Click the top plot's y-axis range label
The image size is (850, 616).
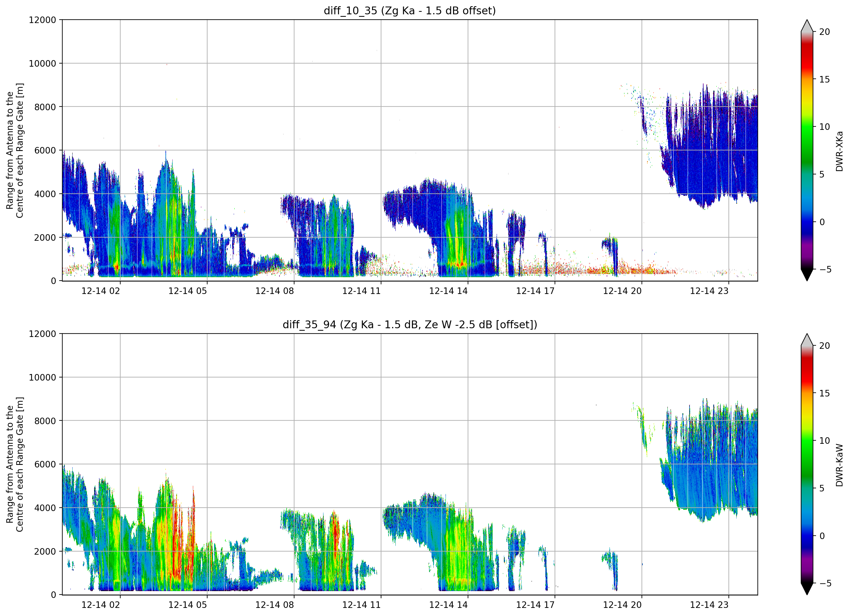15,150
